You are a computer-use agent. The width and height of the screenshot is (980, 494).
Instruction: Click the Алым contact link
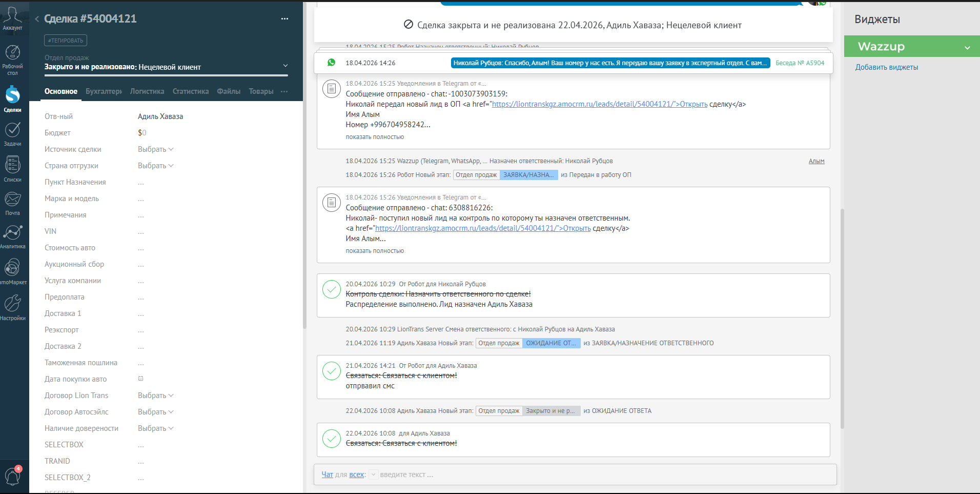tap(816, 161)
